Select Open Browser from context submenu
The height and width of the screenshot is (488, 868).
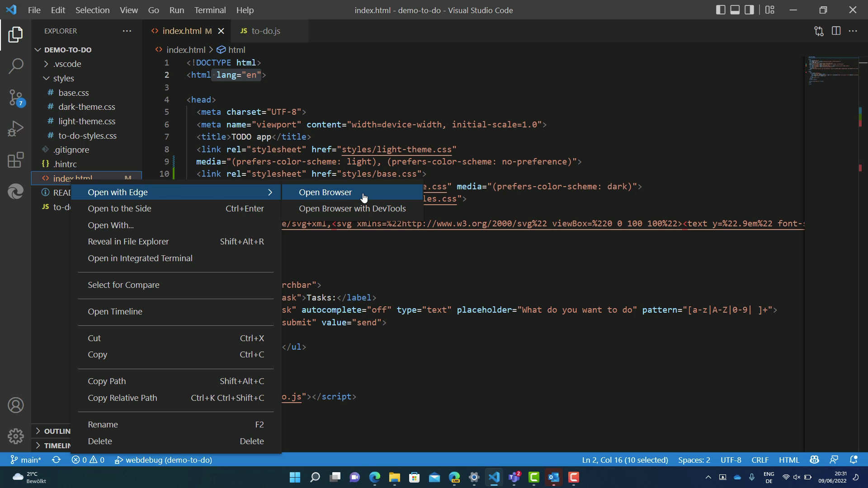point(325,192)
